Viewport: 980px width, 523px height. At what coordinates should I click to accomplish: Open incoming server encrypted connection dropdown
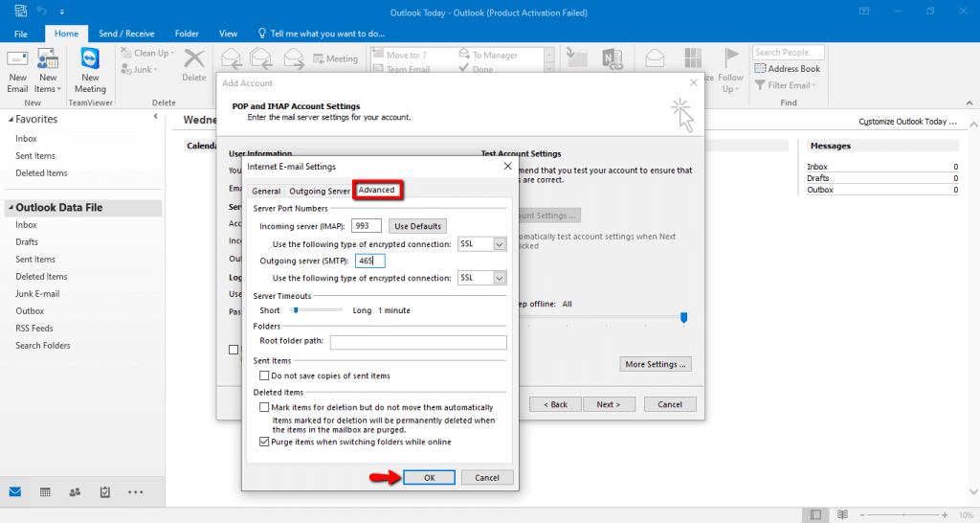tap(500, 244)
